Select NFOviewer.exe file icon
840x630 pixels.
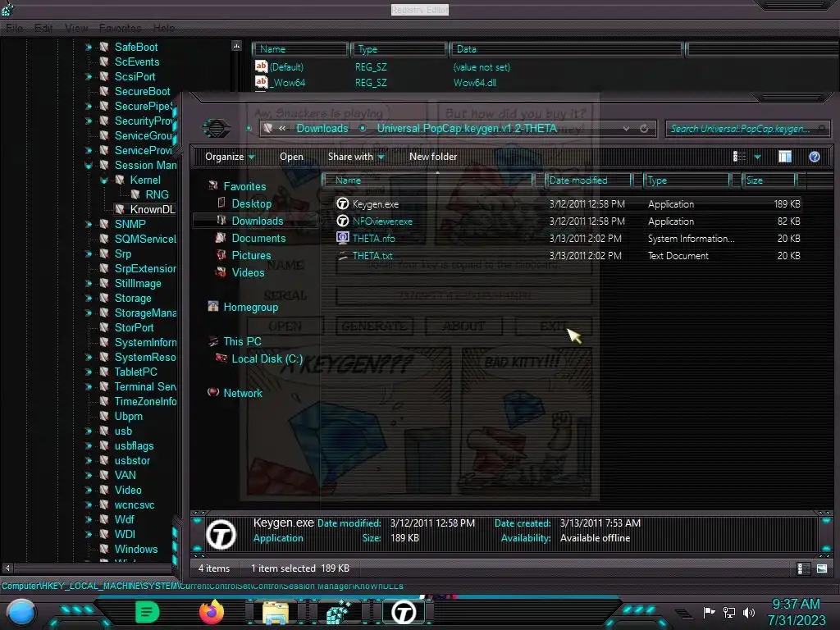click(342, 221)
